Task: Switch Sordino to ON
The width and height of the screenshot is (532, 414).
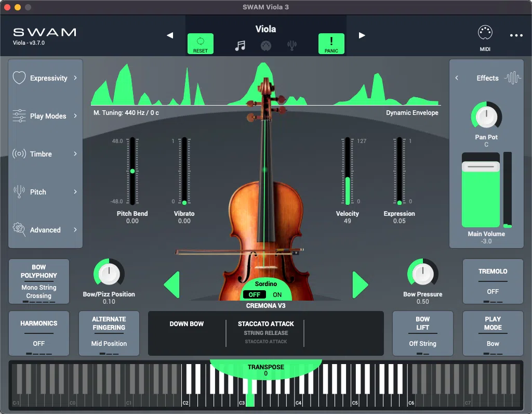Action: coord(277,294)
